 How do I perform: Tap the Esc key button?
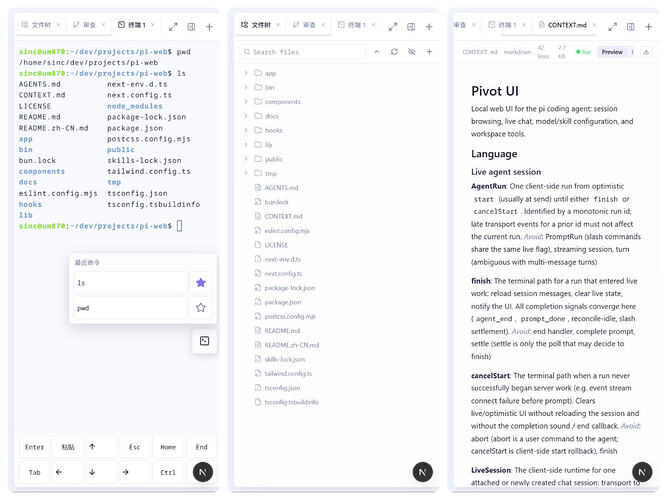point(135,447)
